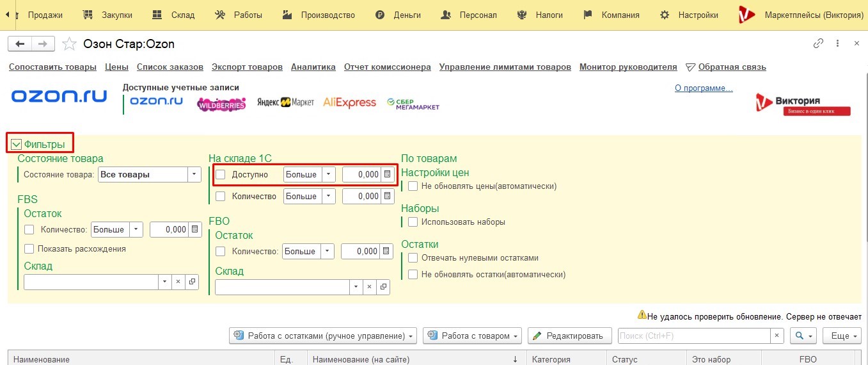Expand the FBO Склад dropdown list
Viewport: 868px width, 365px height.
(x=356, y=287)
